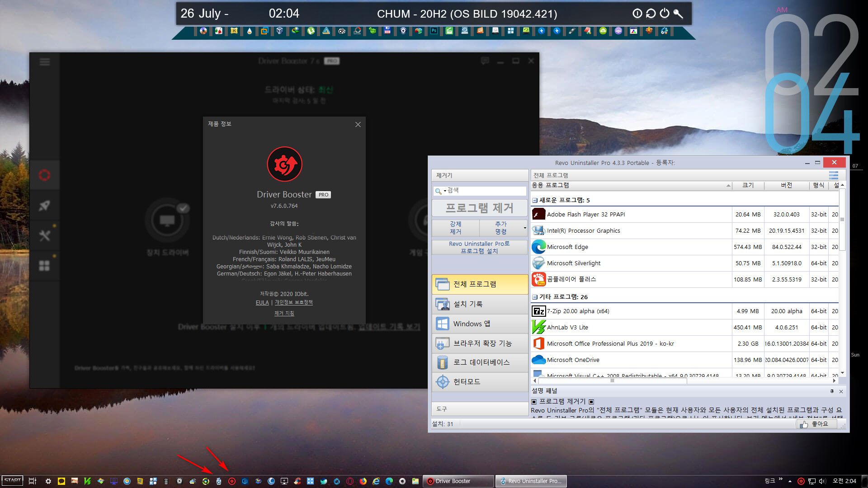This screenshot has width=868, height=488.
Task: Close the product info dialog
Action: (358, 124)
